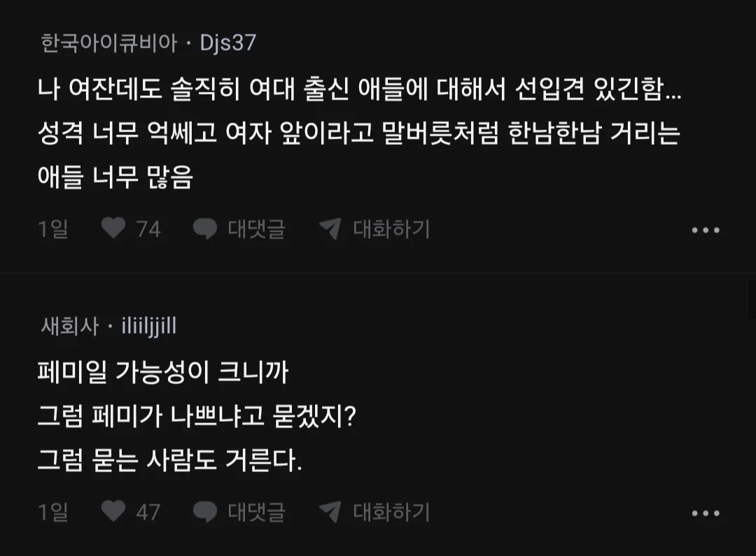Image resolution: width=756 pixels, height=556 pixels.
Task: Click the 한국아이큐비아 company name
Action: pyautogui.click(x=108, y=43)
